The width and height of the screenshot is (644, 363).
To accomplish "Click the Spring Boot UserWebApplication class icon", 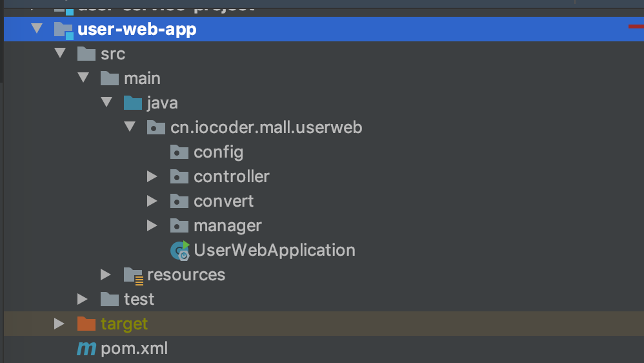I will (x=179, y=251).
